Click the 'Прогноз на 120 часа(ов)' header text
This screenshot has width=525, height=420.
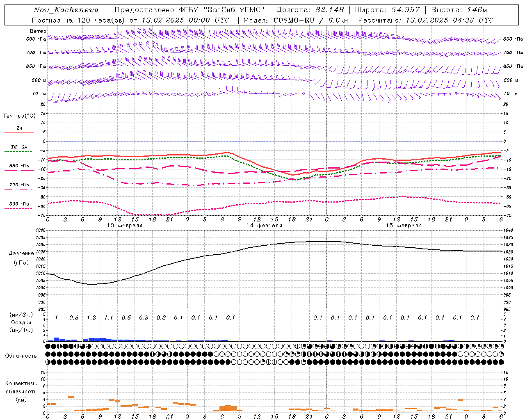pos(79,20)
